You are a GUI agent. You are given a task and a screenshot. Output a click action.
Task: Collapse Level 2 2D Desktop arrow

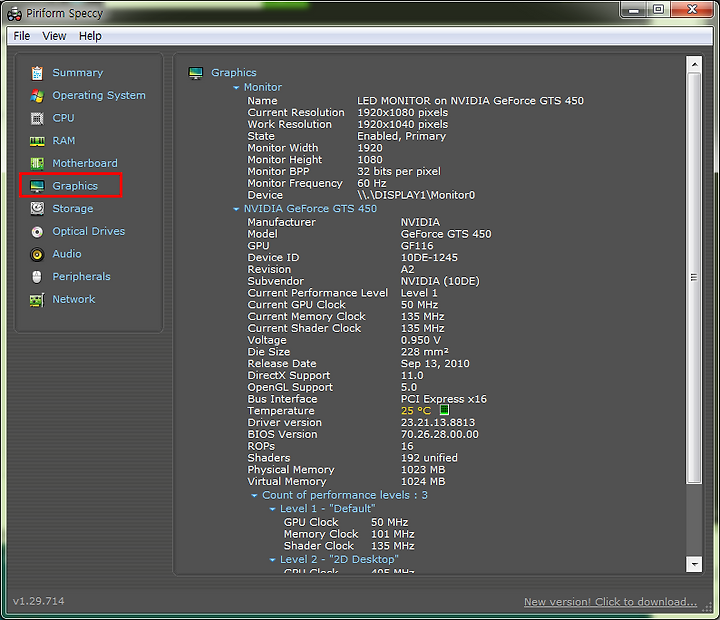[272, 560]
